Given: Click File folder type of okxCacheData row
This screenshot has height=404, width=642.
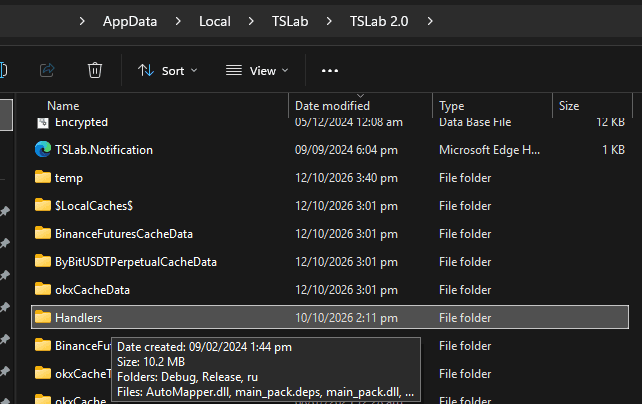Looking at the screenshot, I should (465, 290).
